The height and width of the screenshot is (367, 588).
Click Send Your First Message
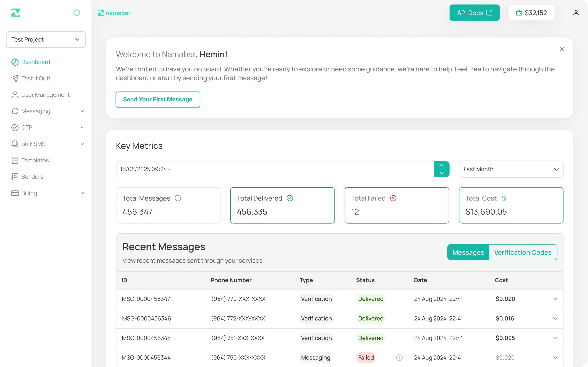pos(158,99)
